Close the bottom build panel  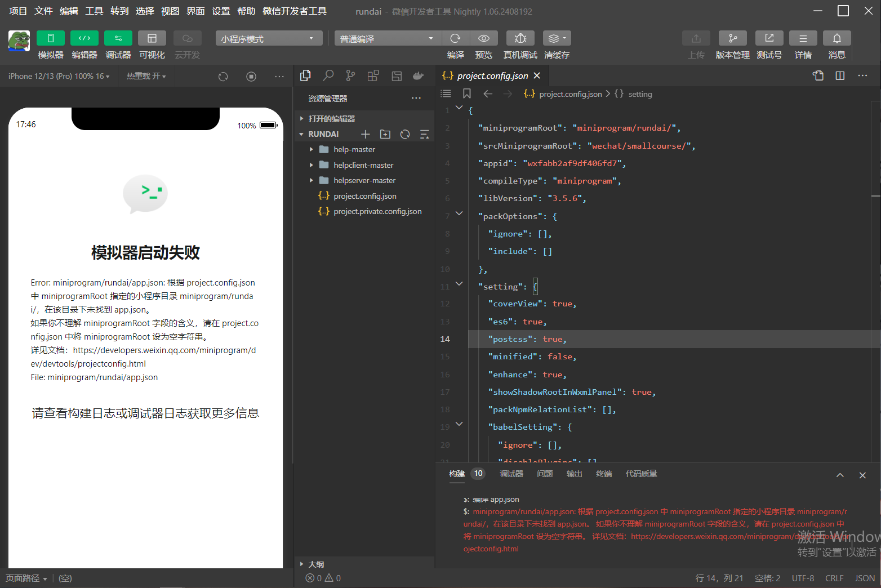click(x=862, y=475)
